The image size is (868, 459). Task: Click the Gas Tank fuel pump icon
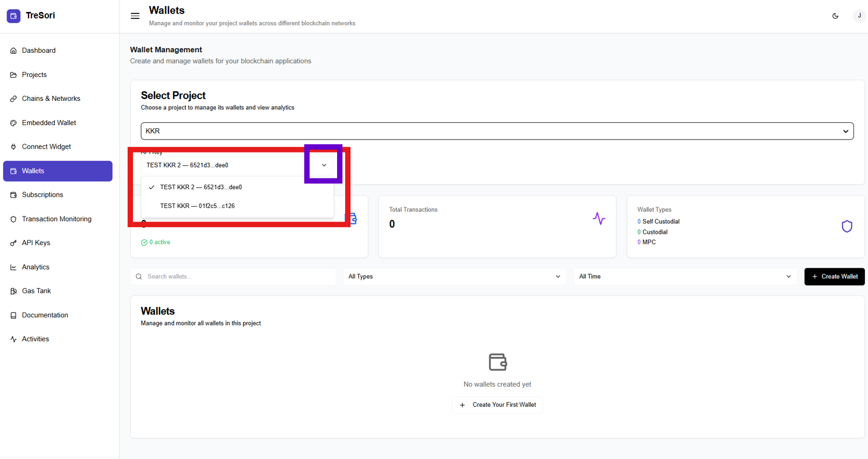13,291
